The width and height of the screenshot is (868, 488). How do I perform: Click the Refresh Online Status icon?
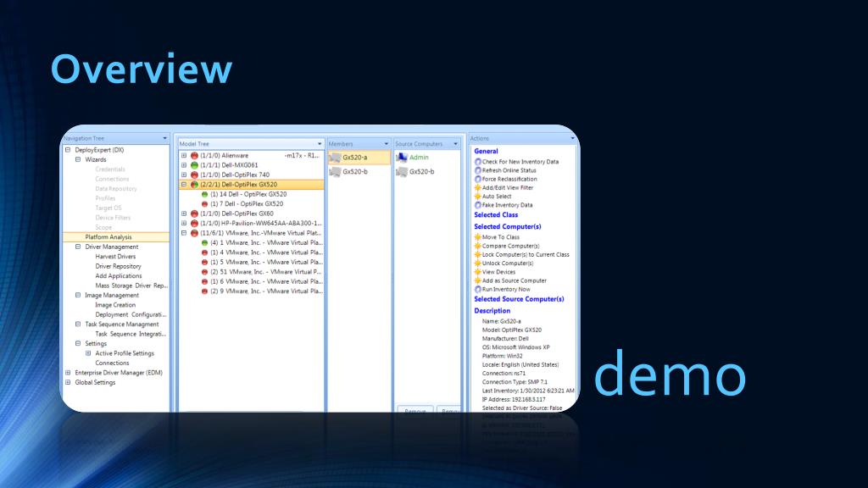coord(478,170)
